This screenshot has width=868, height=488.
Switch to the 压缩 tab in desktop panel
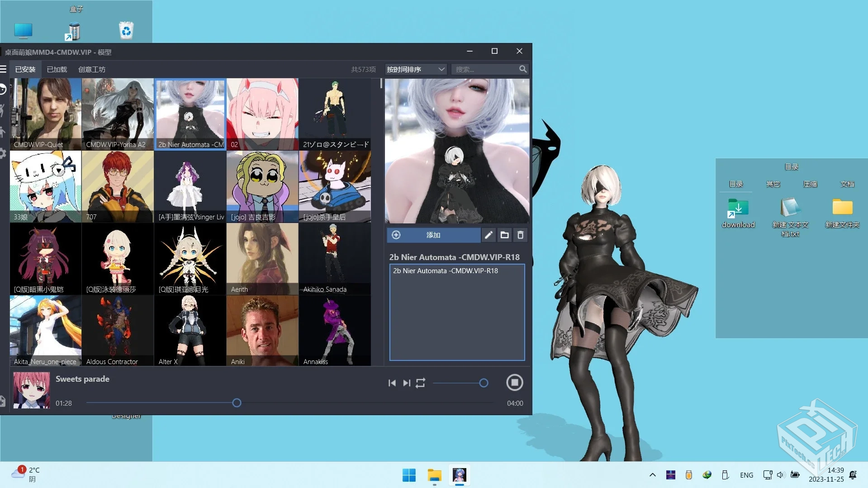point(810,184)
